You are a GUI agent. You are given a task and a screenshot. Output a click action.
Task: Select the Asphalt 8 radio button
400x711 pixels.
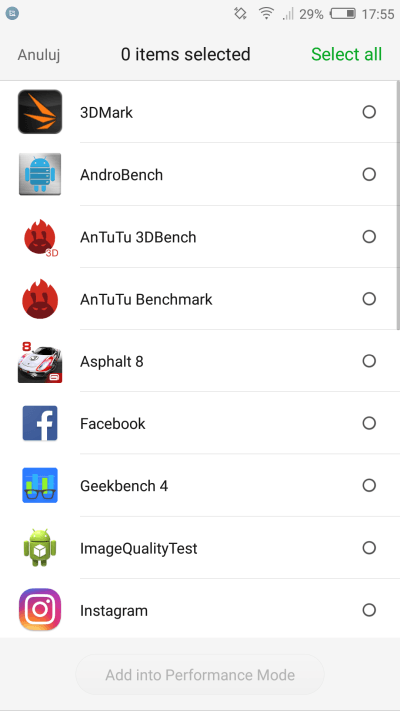pyautogui.click(x=369, y=361)
